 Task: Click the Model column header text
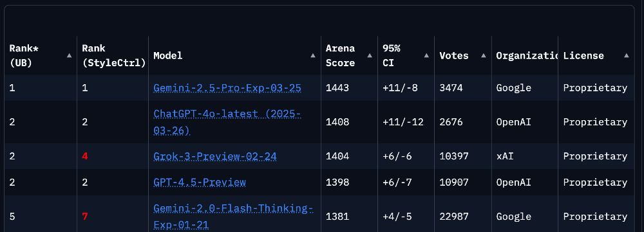pyautogui.click(x=167, y=56)
